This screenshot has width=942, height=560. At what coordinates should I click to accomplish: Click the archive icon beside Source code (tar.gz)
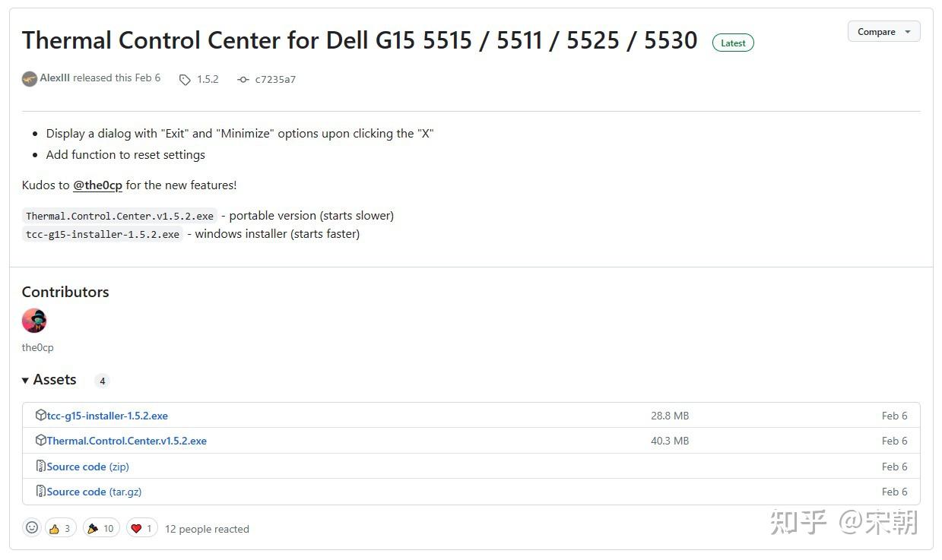(x=41, y=492)
